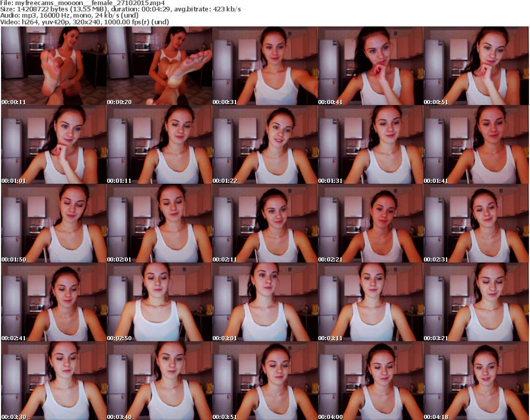
Task: Click the thumbnail stamped 00:03:30
Action: click(54, 381)
